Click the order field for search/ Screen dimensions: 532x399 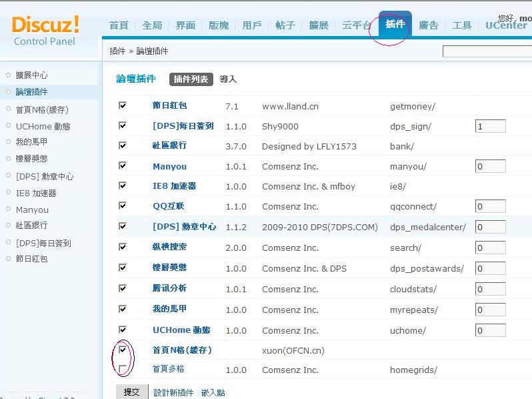(x=490, y=248)
